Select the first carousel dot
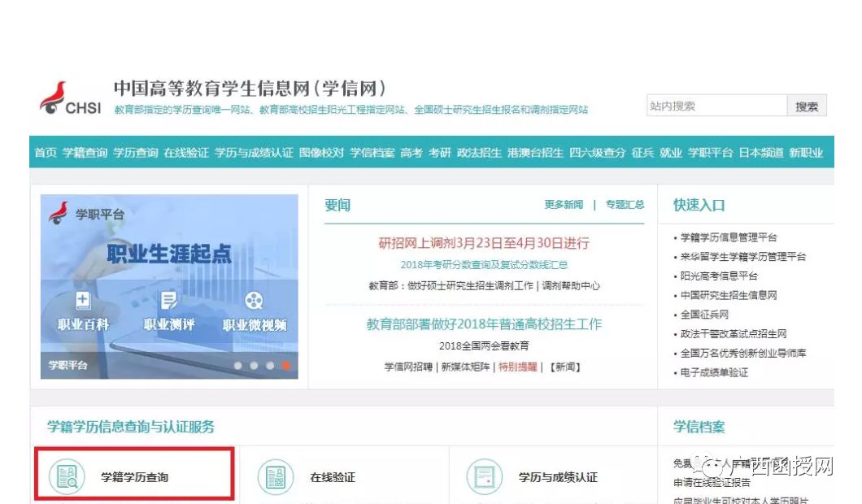 click(x=238, y=366)
